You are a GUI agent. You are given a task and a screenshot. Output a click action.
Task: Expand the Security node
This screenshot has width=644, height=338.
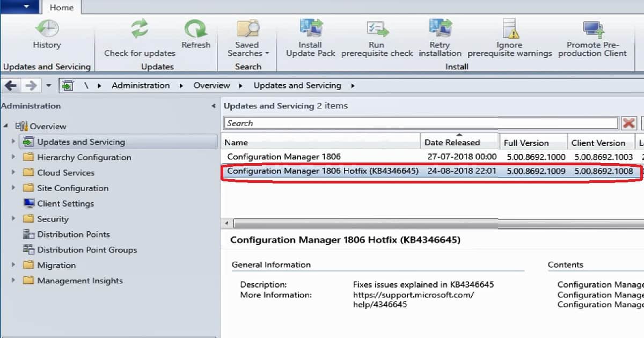pyautogui.click(x=13, y=219)
